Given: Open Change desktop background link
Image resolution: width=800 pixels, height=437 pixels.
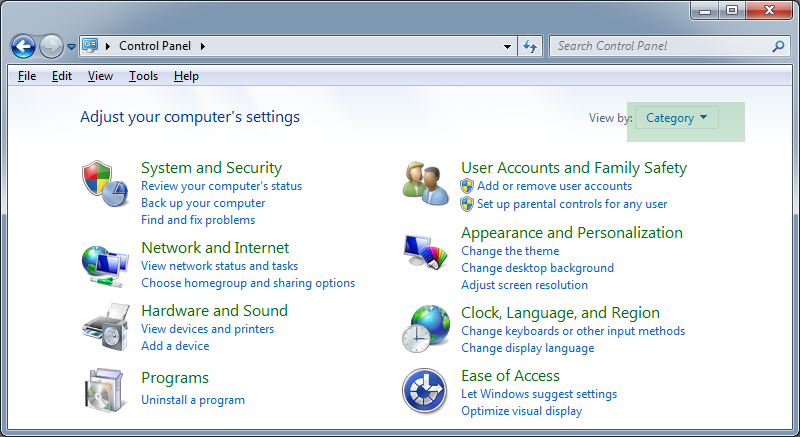Looking at the screenshot, I should [x=537, y=268].
